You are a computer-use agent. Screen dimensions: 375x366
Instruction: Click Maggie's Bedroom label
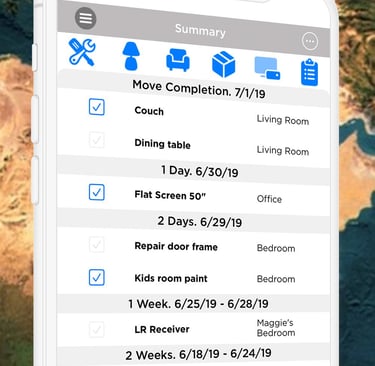pos(276,328)
